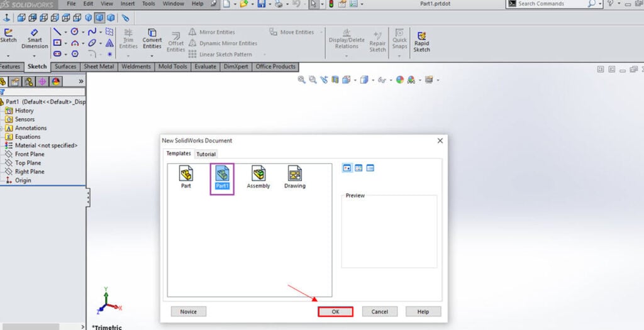
Task: Select Origin in feature tree
Action: pos(23,180)
